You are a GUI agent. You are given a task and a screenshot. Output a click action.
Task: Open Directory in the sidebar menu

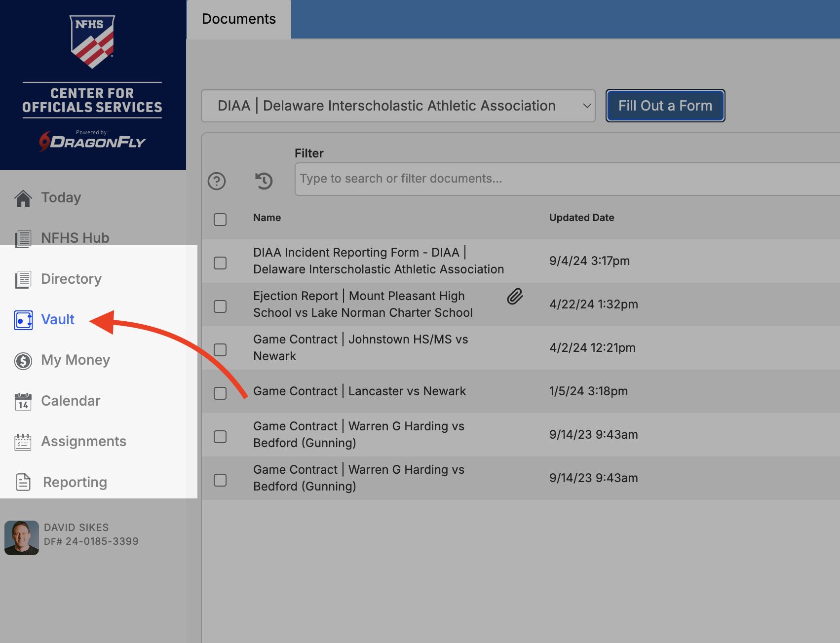click(71, 279)
